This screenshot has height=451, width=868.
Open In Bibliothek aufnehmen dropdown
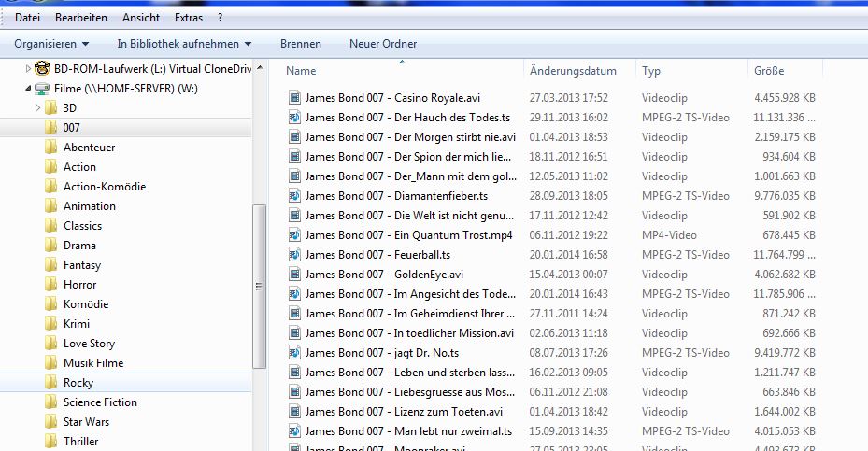click(184, 44)
